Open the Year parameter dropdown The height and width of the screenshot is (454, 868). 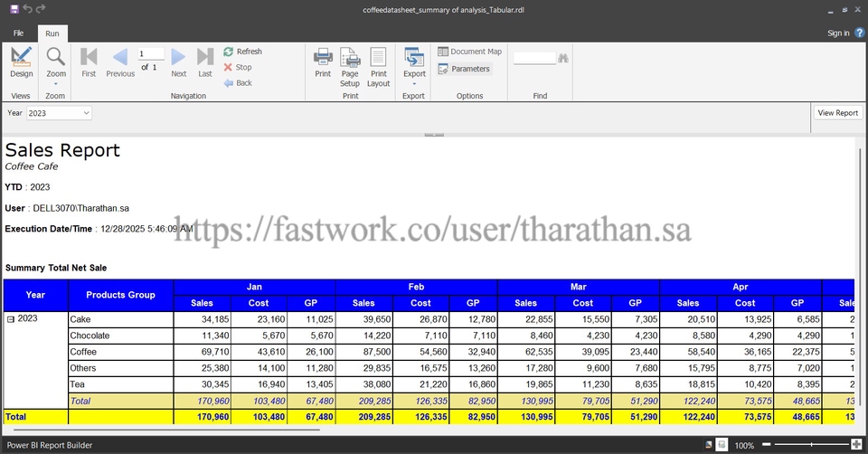[86, 113]
